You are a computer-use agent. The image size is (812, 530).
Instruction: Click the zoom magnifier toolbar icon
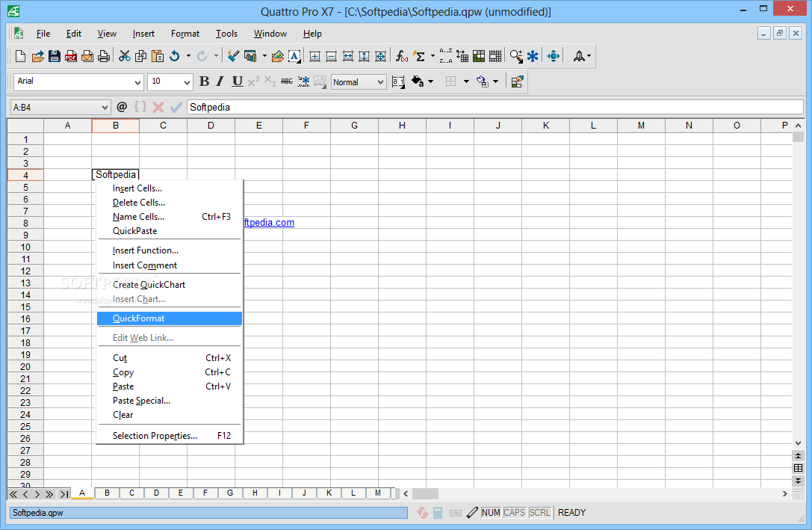coord(516,56)
